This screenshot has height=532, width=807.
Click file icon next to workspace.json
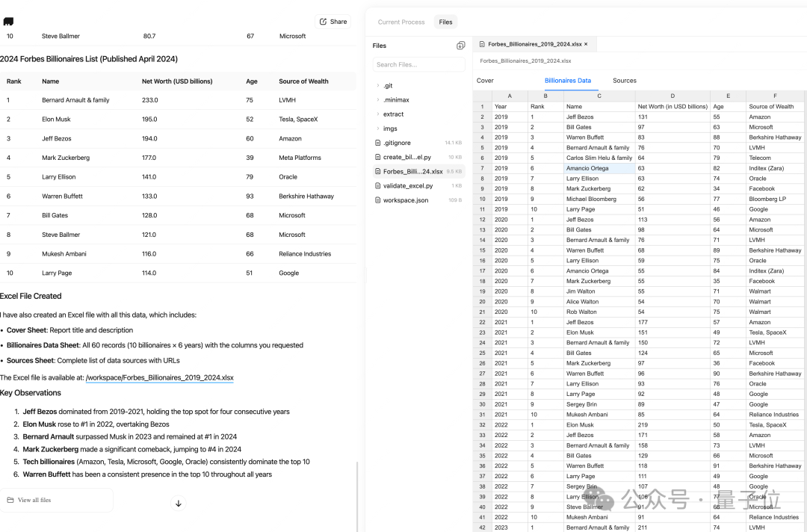click(x=378, y=200)
